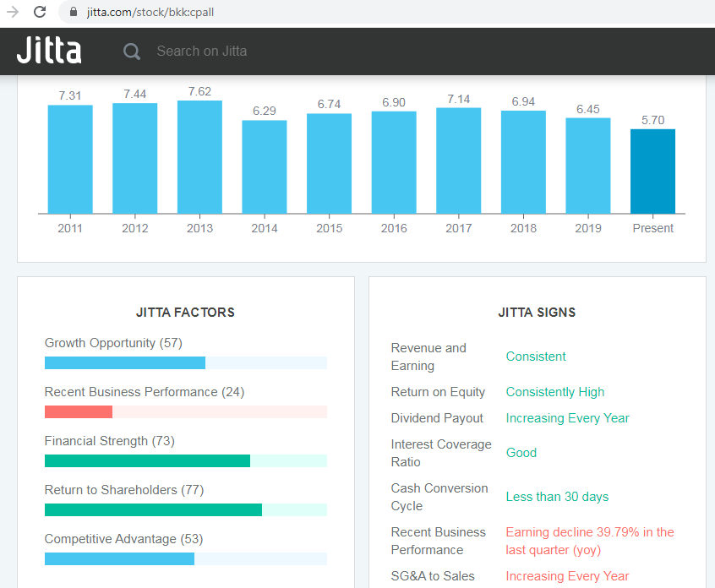Click the padlock site info icon
Screen dimensions: 715x588
(x=73, y=12)
